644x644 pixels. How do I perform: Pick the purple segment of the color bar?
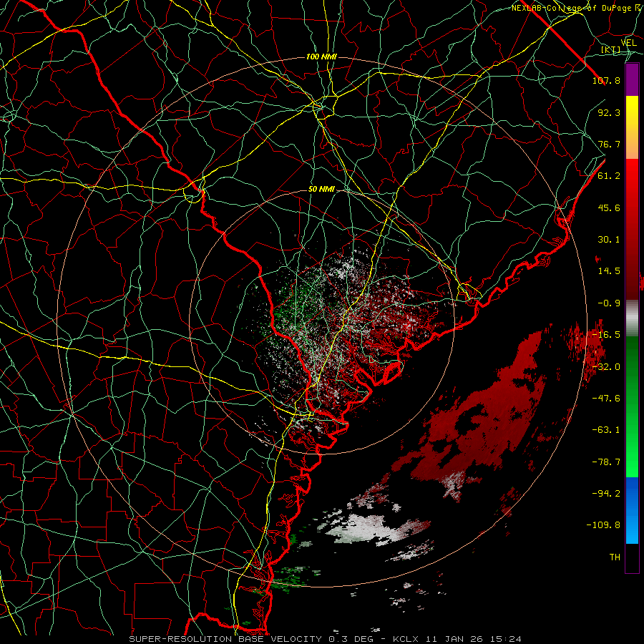(x=632, y=80)
